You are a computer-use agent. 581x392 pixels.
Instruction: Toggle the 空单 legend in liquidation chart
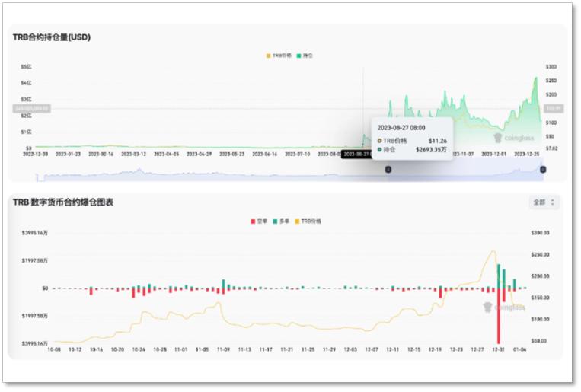(260, 221)
